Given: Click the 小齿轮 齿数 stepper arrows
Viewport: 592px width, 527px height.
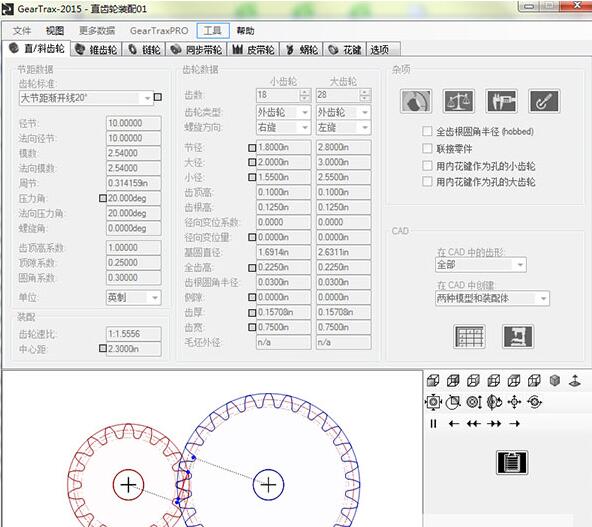Looking at the screenshot, I should tap(305, 95).
